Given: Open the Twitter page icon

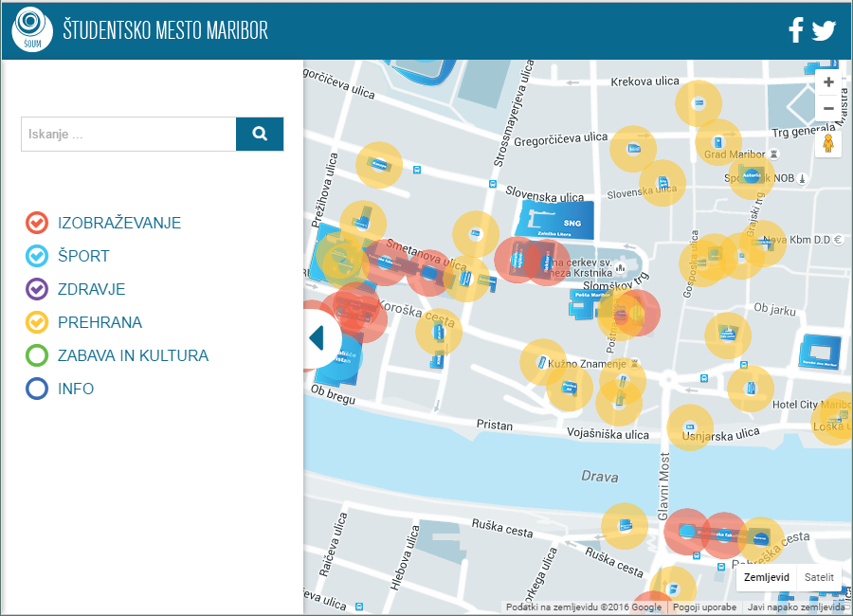Looking at the screenshot, I should 824,30.
